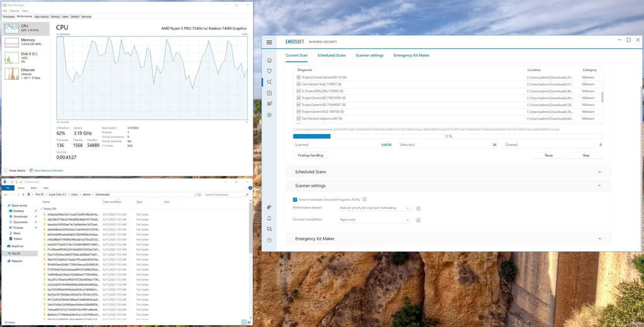Select Memory in Task Manager sidebar
644x327 pixels.
pyautogui.click(x=25, y=42)
